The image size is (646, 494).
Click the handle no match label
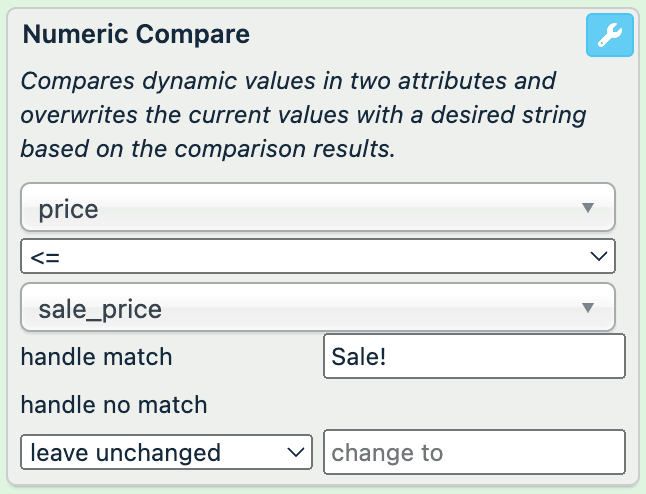point(114,405)
